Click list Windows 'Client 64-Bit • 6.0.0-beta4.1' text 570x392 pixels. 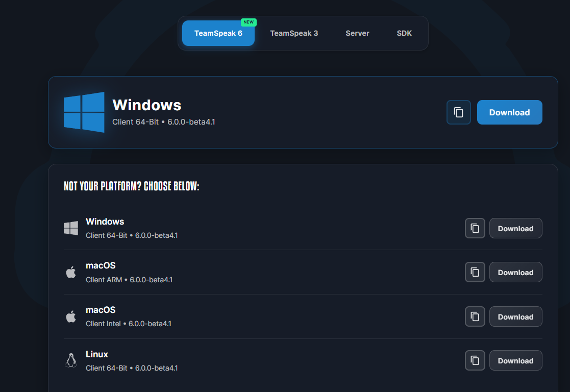tap(132, 235)
